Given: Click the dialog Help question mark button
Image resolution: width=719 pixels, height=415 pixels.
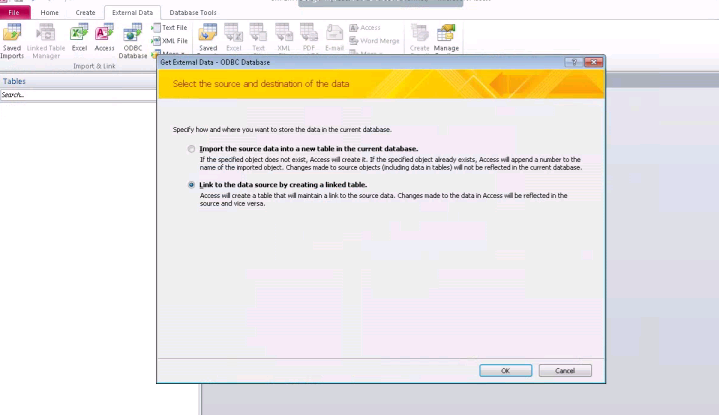Looking at the screenshot, I should point(576,62).
